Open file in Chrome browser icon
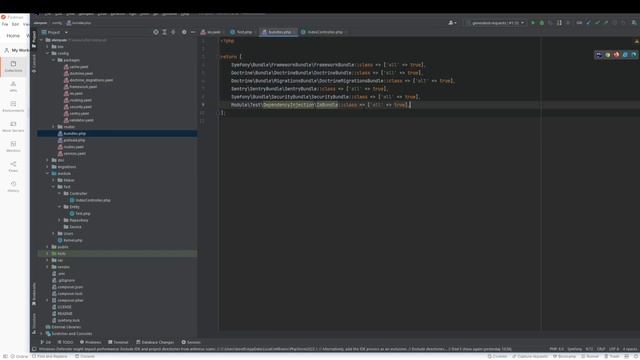The height and width of the screenshot is (360, 640). click(x=608, y=55)
